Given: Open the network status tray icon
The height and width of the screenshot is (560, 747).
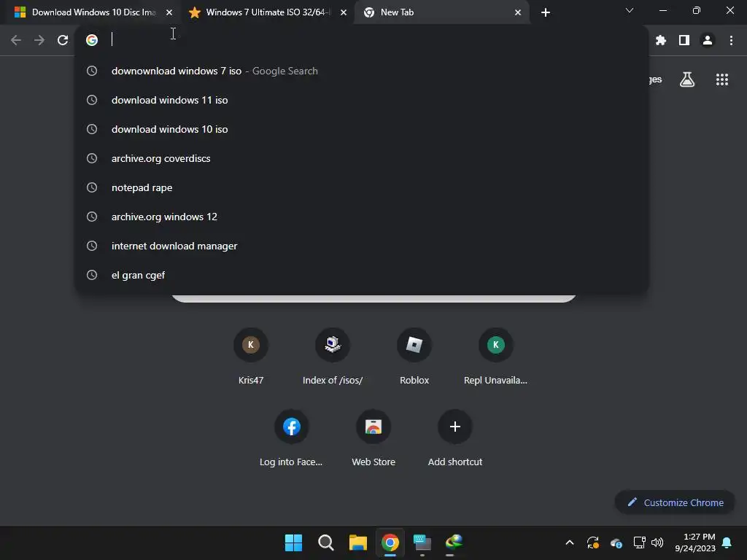Looking at the screenshot, I should pyautogui.click(x=639, y=542).
